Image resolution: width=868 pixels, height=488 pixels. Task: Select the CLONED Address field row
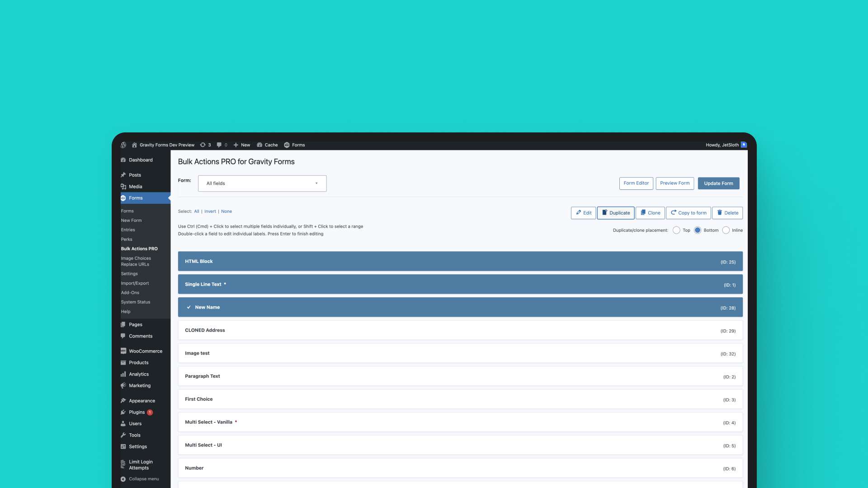[460, 330]
